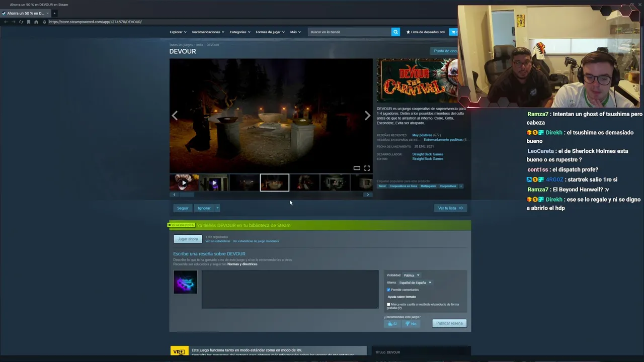Viewport: 644px width, 362px height.
Task: Check the 'recibiste el producto de forma gratuita' box
Action: point(388,304)
